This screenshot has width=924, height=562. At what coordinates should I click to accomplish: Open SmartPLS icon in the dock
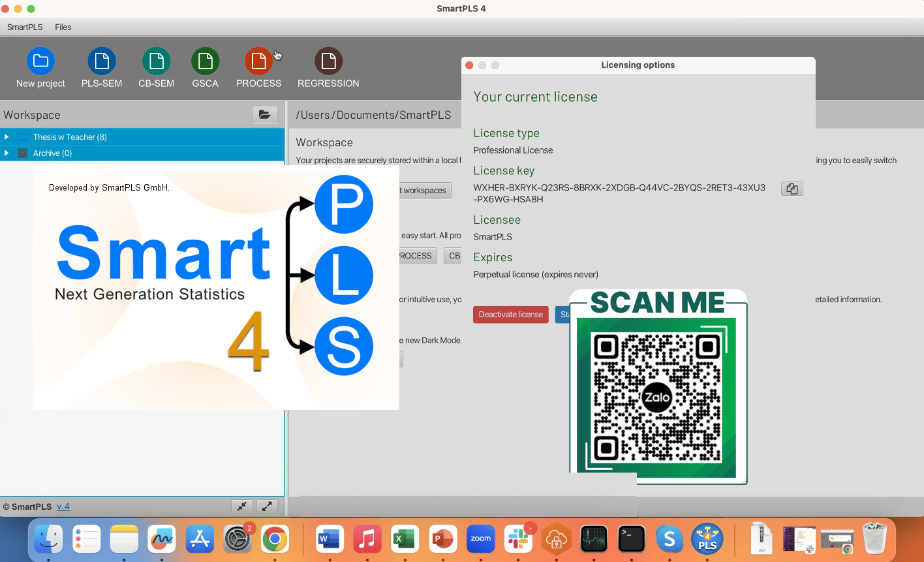click(707, 539)
